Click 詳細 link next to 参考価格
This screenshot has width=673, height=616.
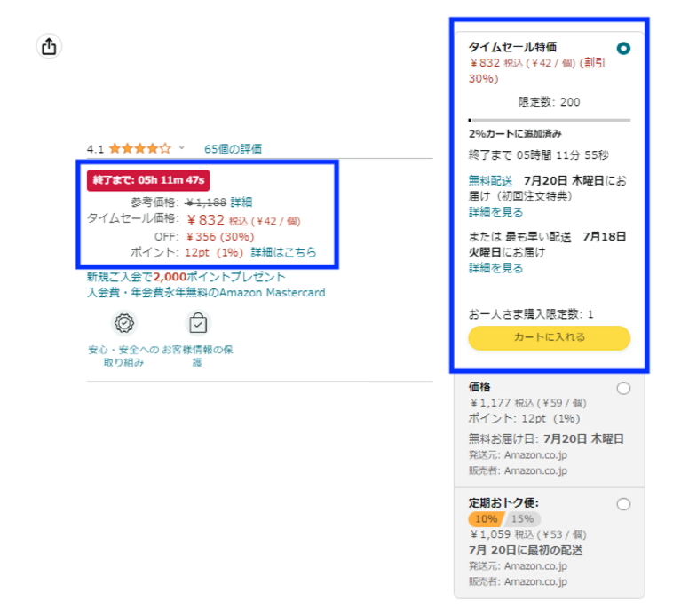pyautogui.click(x=241, y=202)
